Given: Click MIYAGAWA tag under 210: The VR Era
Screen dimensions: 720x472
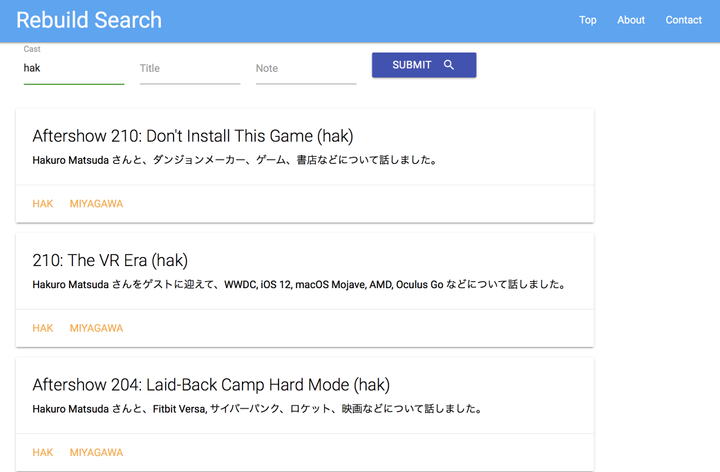Looking at the screenshot, I should 96,328.
